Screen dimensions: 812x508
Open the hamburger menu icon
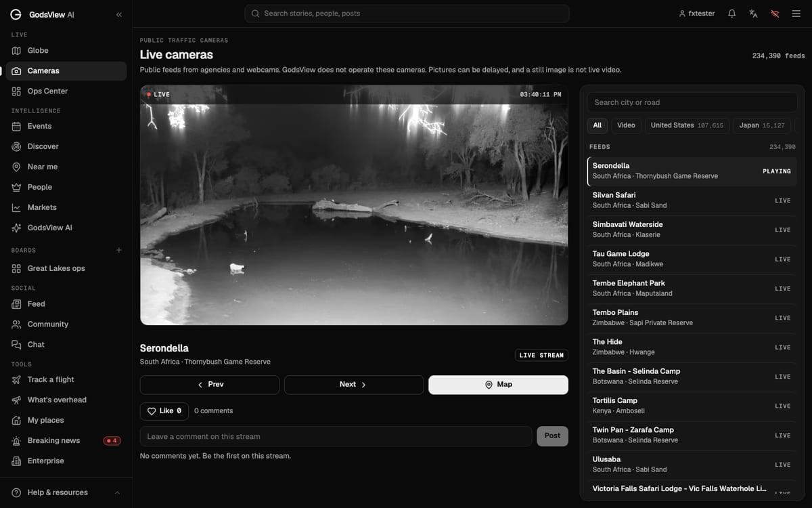(x=796, y=14)
